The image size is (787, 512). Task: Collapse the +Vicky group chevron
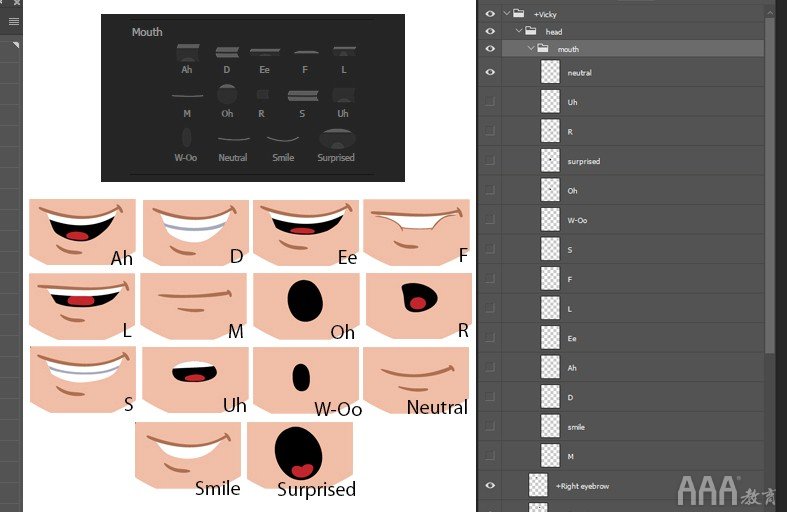507,14
